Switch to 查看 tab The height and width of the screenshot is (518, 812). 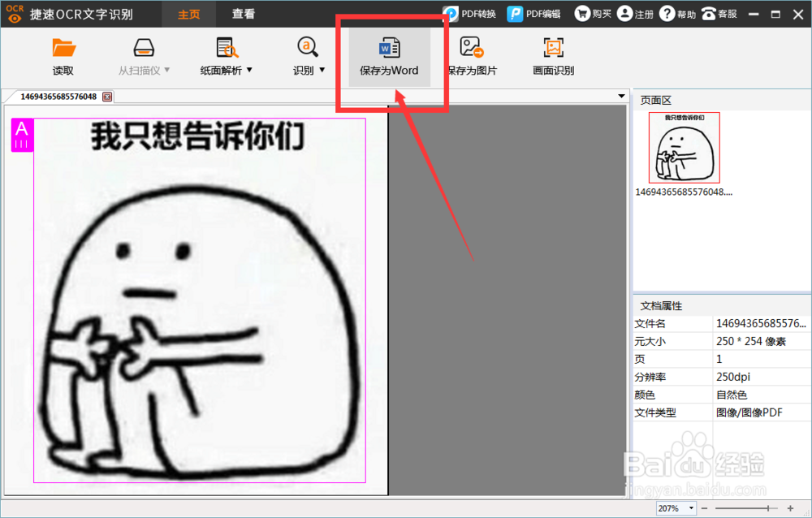243,14
